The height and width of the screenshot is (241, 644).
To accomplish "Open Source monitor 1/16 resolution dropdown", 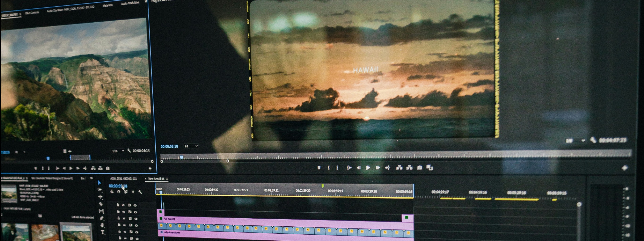I will [118, 151].
